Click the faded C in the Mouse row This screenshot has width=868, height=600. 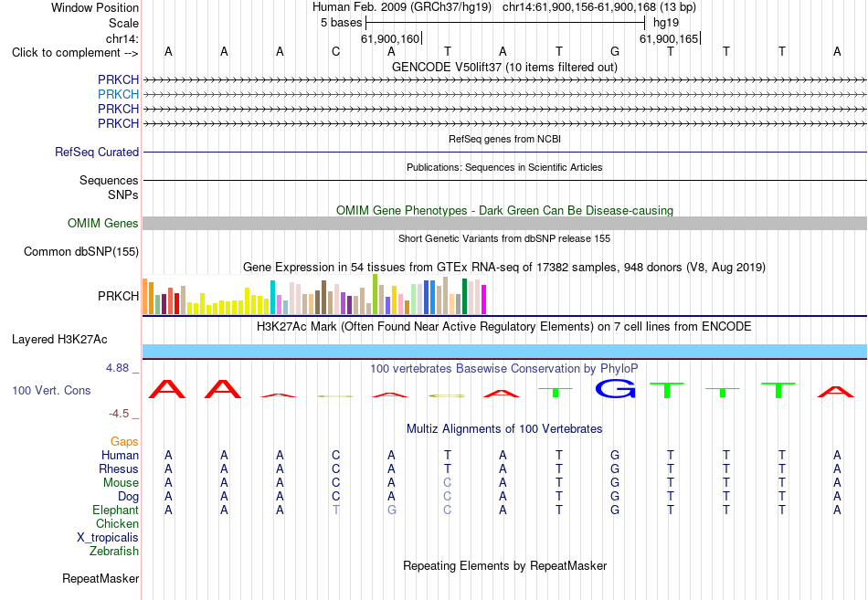tap(448, 483)
